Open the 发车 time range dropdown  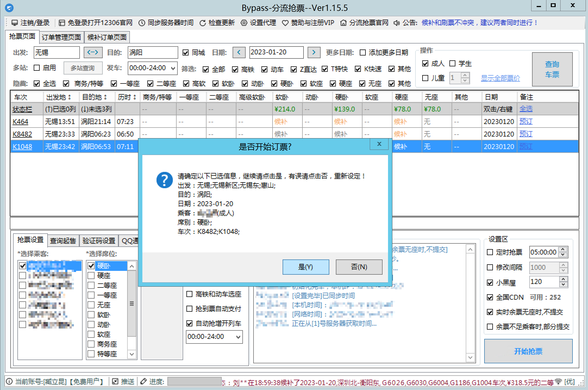tap(173, 68)
